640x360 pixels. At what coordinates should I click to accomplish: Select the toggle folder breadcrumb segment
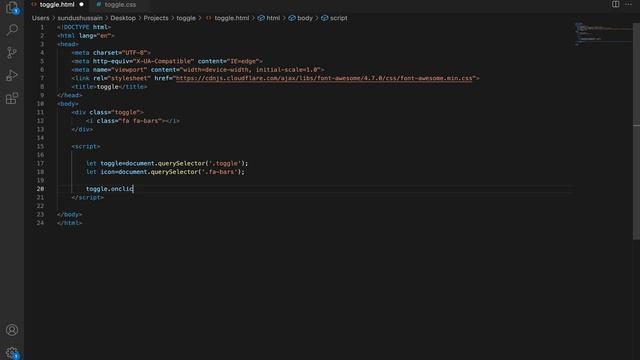186,18
